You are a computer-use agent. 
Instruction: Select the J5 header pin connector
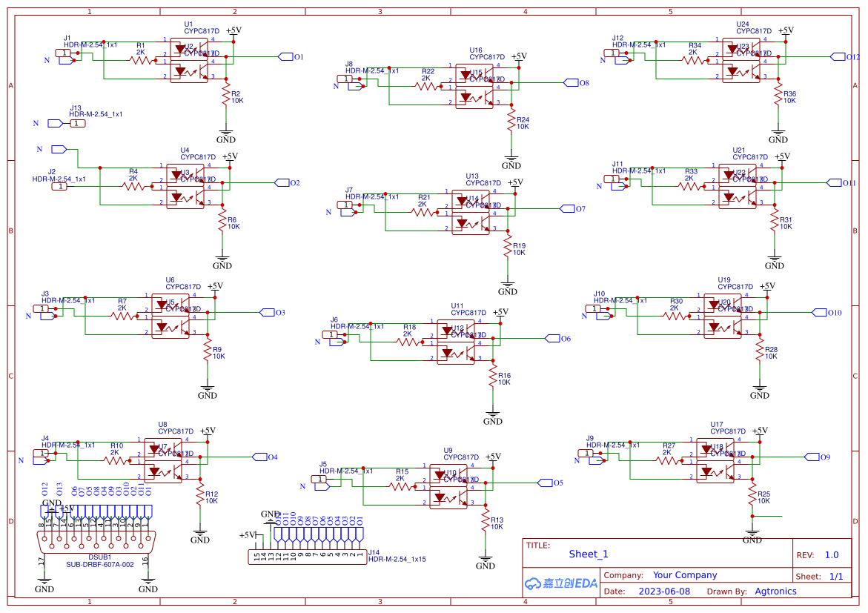point(320,480)
